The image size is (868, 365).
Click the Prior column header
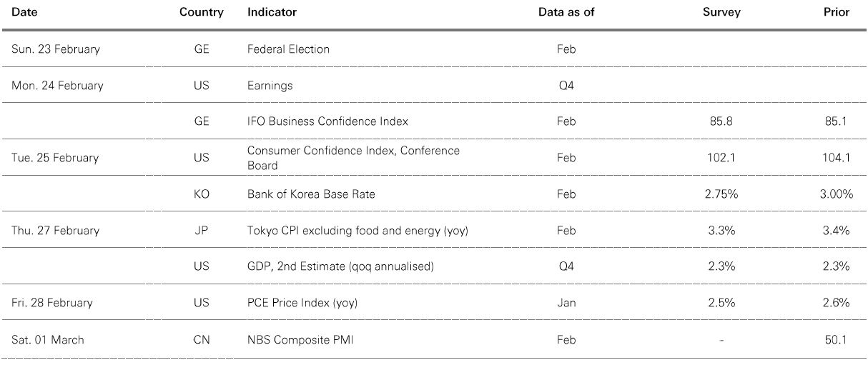coord(836,12)
